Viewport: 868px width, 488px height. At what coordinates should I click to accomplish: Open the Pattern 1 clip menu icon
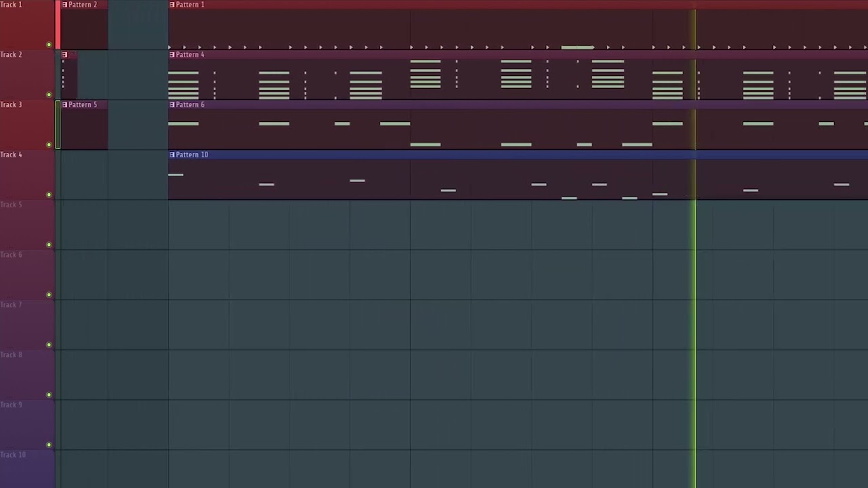[172, 5]
